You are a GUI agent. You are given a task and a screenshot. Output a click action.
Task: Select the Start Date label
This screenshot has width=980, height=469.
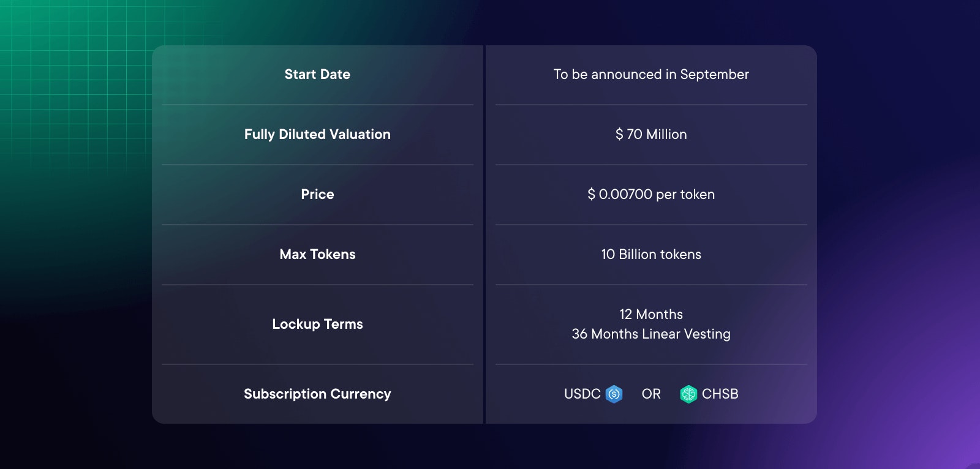(317, 74)
